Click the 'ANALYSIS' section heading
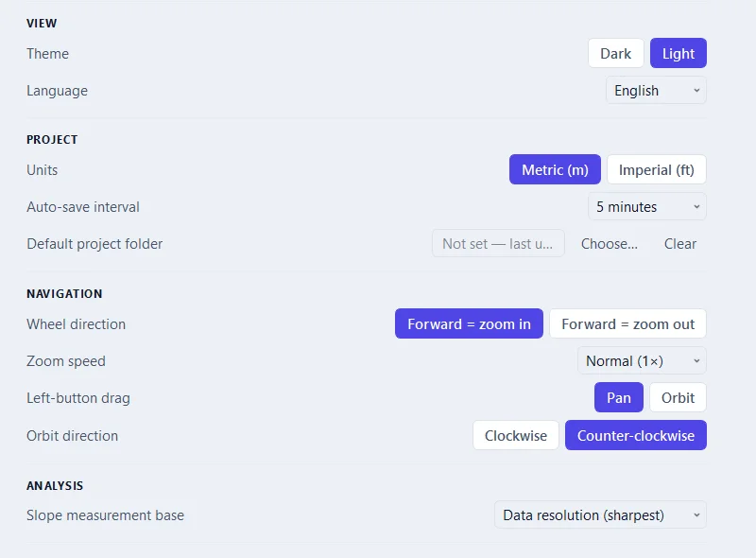 pyautogui.click(x=55, y=485)
